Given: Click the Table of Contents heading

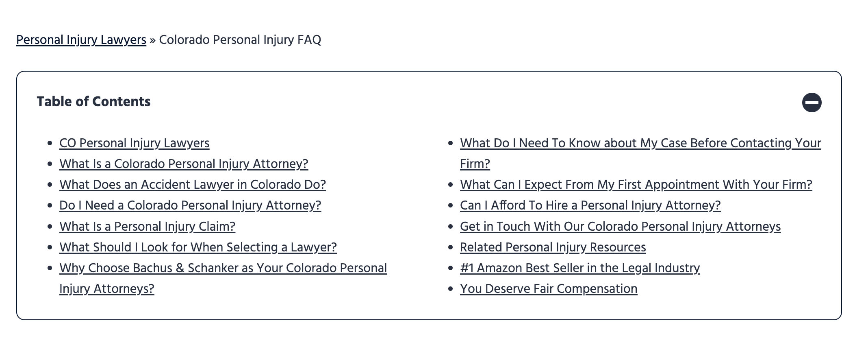Looking at the screenshot, I should (94, 102).
